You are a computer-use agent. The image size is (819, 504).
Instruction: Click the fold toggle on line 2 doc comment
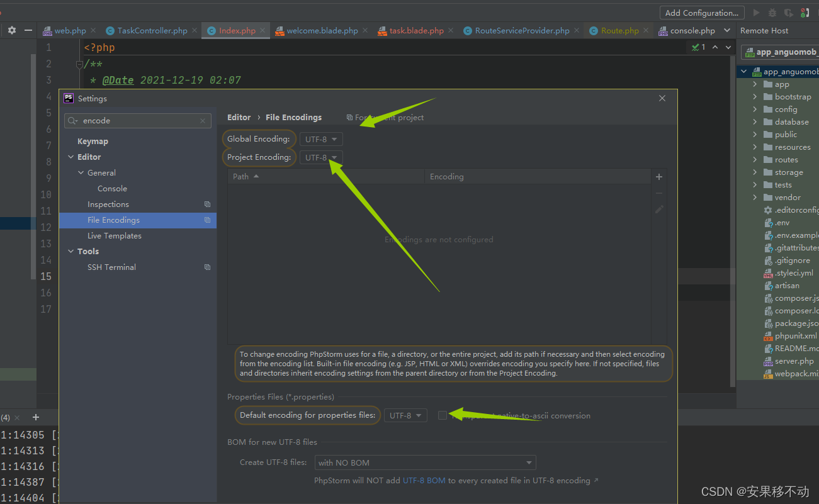point(79,64)
